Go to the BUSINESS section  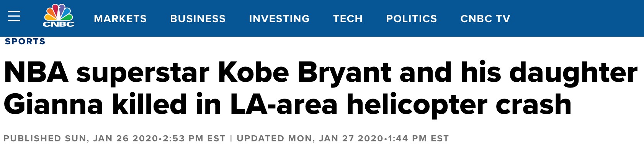[x=198, y=19]
